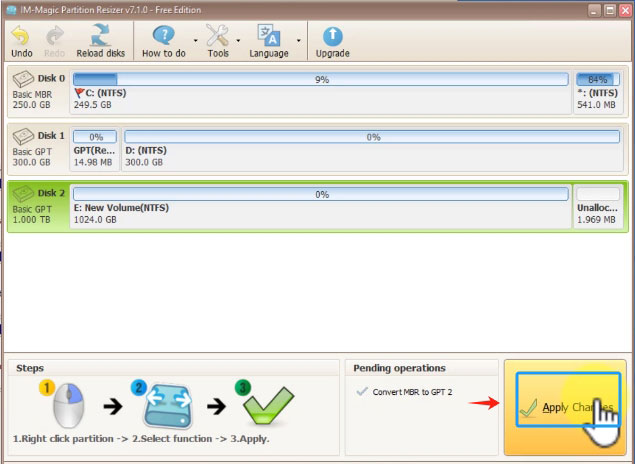This screenshot has height=464, width=635.
Task: Close the Partition Resizer window
Action: tap(626, 11)
